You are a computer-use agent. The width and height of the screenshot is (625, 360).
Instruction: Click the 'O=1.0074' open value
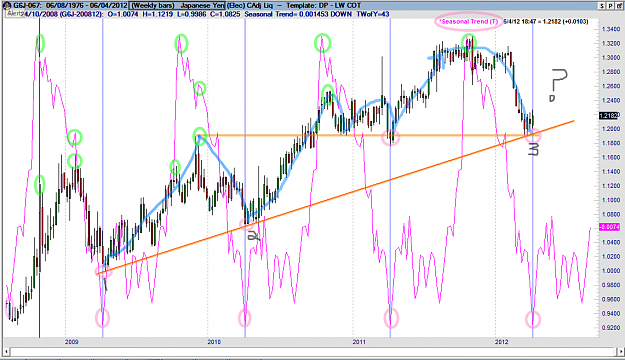click(x=122, y=14)
